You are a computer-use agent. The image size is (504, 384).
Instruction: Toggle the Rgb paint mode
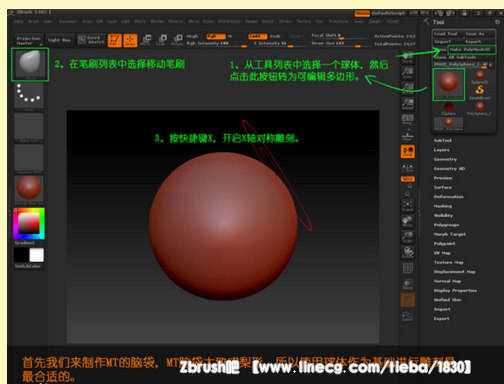216,36
